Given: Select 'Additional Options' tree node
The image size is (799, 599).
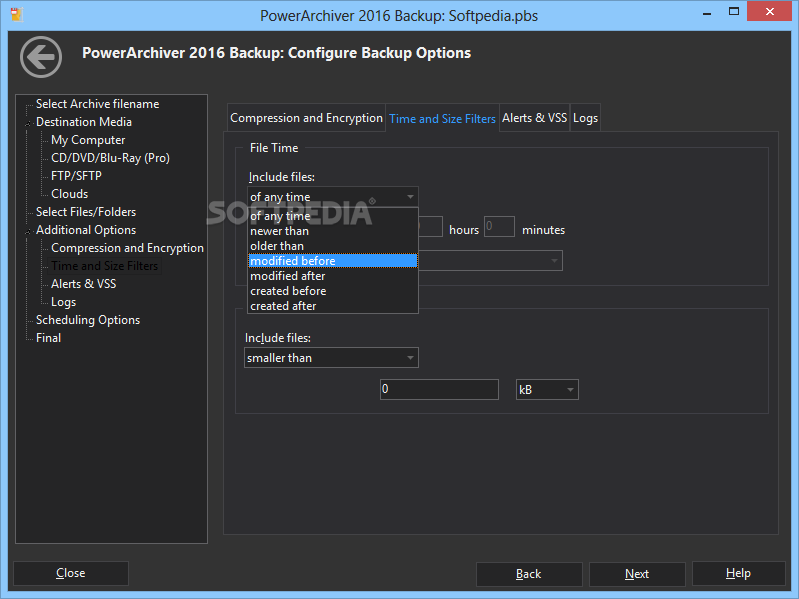Looking at the screenshot, I should coord(86,230).
